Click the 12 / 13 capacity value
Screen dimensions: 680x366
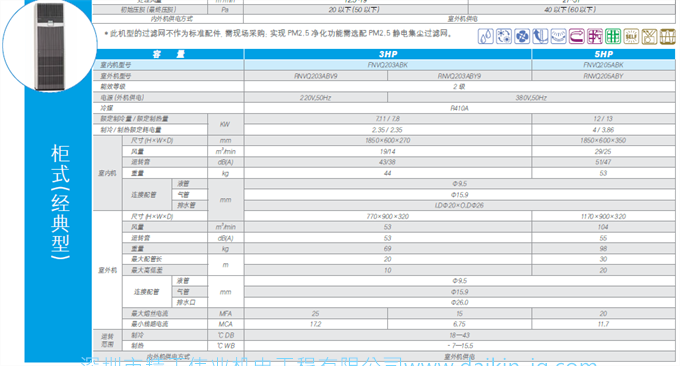(x=603, y=119)
